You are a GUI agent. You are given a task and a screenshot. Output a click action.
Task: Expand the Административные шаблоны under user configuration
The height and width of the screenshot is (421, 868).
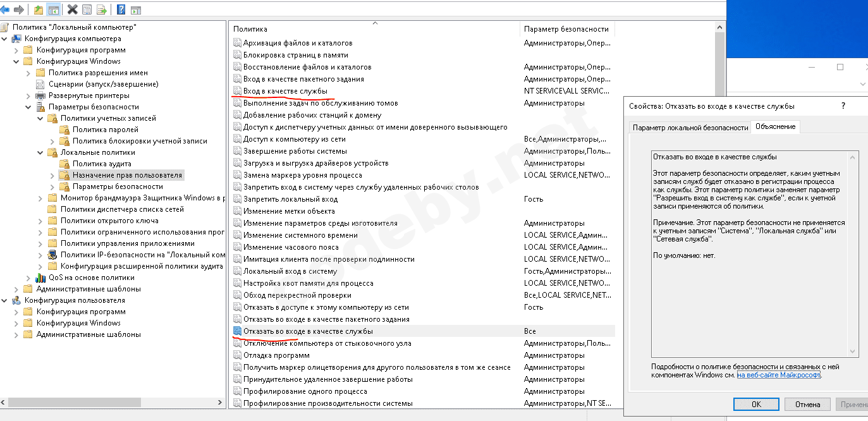(16, 334)
